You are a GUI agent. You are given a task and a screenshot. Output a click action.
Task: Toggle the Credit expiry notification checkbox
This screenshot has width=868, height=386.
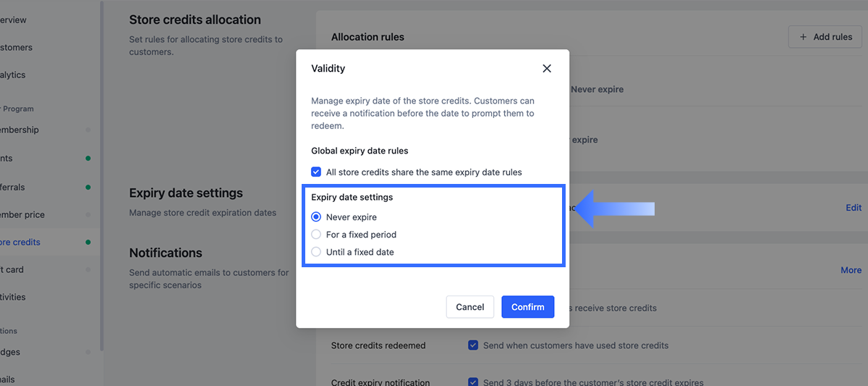click(x=473, y=382)
